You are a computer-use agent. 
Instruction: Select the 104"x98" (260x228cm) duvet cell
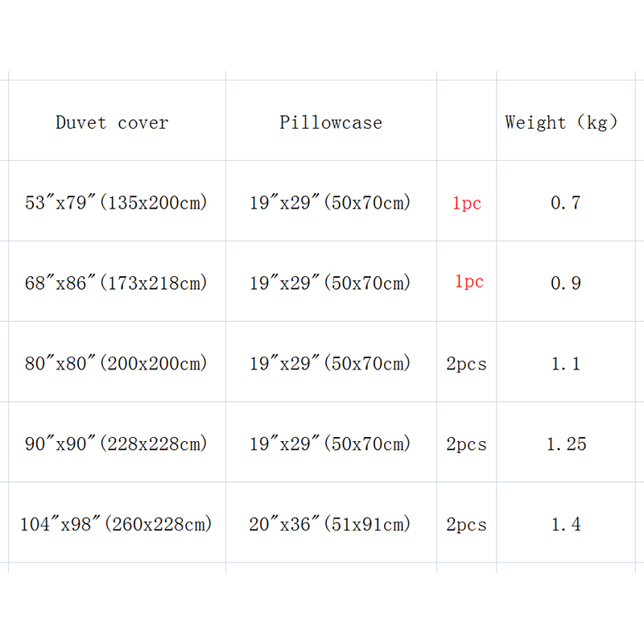click(x=117, y=525)
